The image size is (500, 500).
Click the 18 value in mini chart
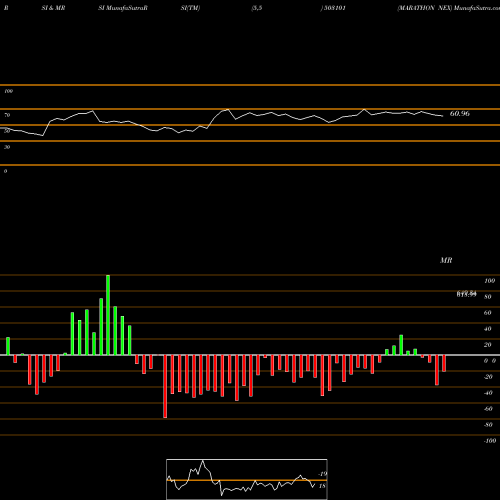(322, 486)
